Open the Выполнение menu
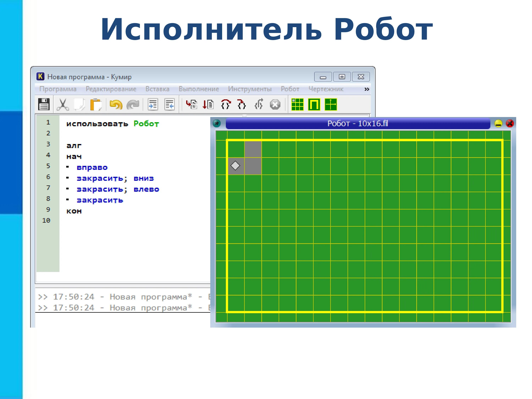The width and height of the screenshot is (532, 399). pyautogui.click(x=199, y=89)
